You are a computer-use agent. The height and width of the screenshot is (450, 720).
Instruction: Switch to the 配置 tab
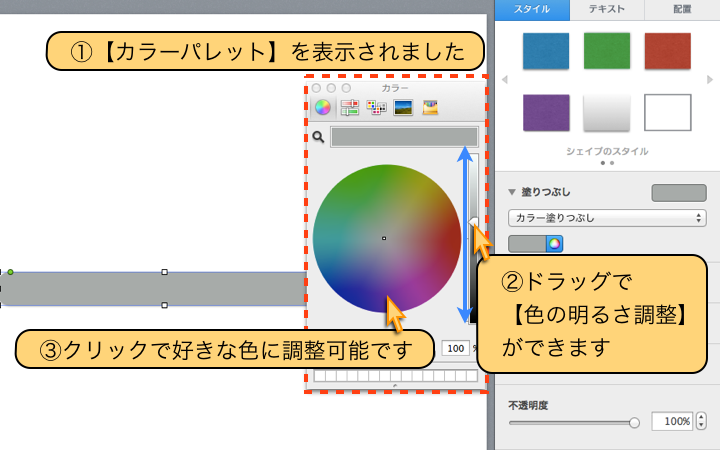coord(682,9)
